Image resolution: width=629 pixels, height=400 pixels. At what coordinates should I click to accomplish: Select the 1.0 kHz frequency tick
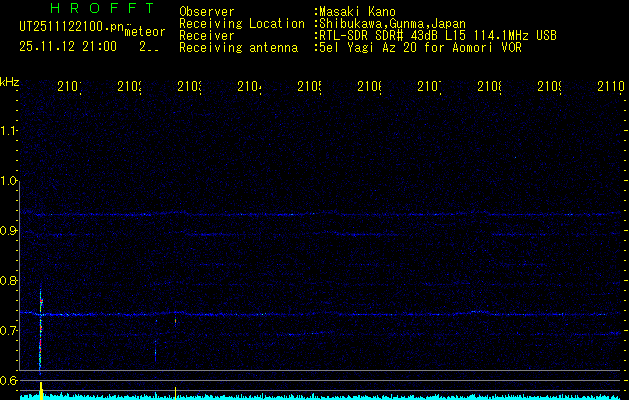(9, 181)
